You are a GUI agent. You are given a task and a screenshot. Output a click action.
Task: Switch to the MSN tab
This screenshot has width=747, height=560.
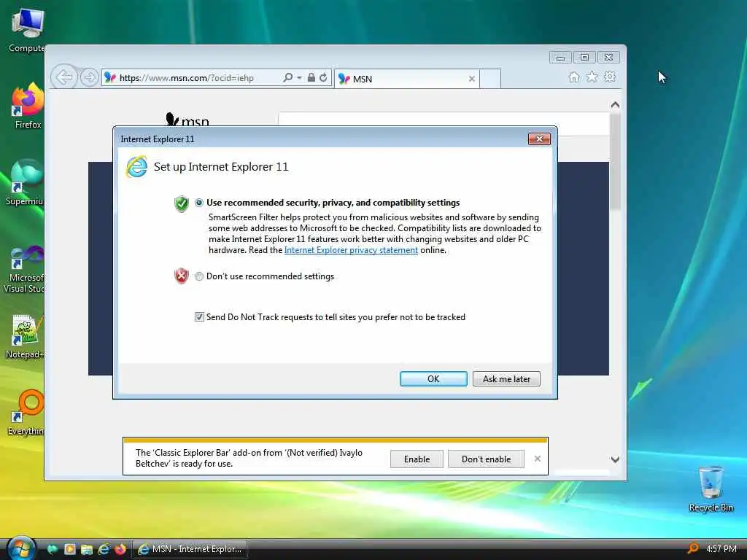pyautogui.click(x=406, y=79)
